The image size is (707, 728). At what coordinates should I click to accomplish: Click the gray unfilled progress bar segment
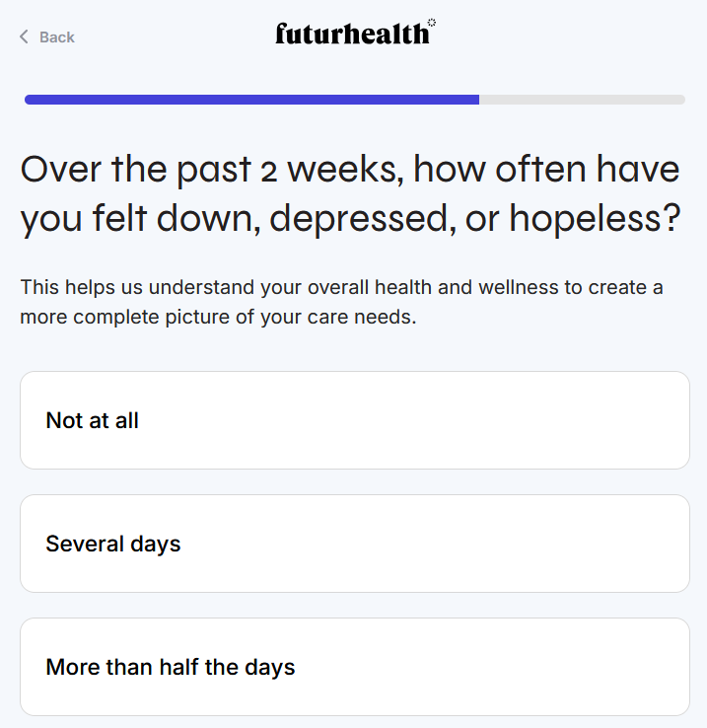(582, 100)
